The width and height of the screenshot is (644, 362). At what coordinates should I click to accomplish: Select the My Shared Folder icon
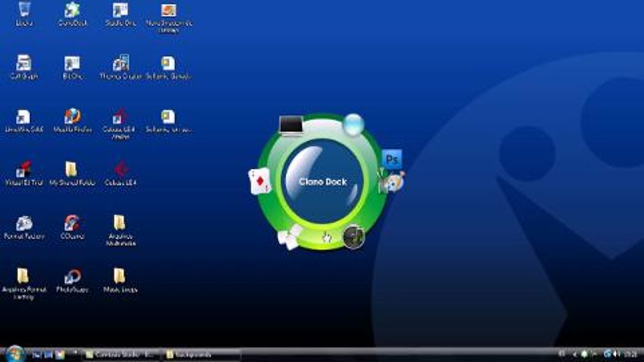click(x=71, y=174)
